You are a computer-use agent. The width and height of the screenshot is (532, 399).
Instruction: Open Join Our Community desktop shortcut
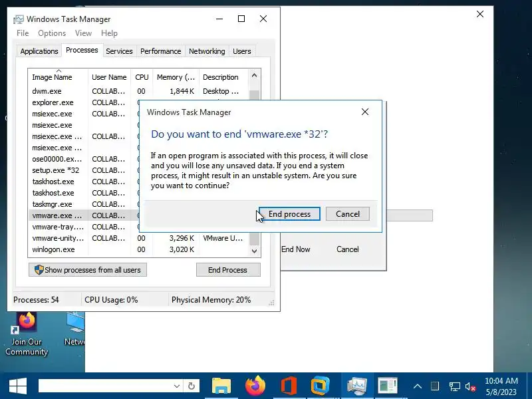point(27,334)
